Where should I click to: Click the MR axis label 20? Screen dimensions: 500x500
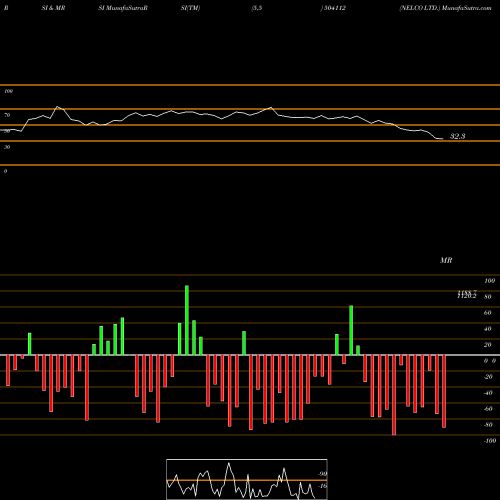pos(487,345)
